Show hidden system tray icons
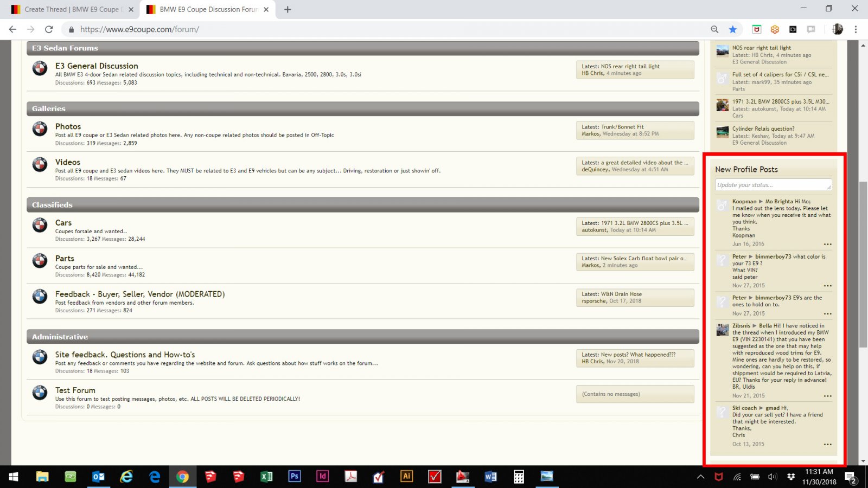 click(x=700, y=477)
